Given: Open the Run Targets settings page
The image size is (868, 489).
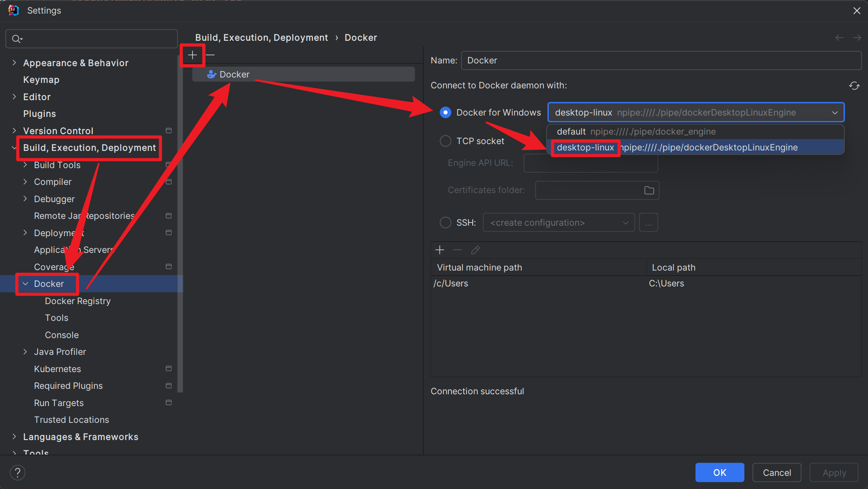Looking at the screenshot, I should click(x=59, y=403).
